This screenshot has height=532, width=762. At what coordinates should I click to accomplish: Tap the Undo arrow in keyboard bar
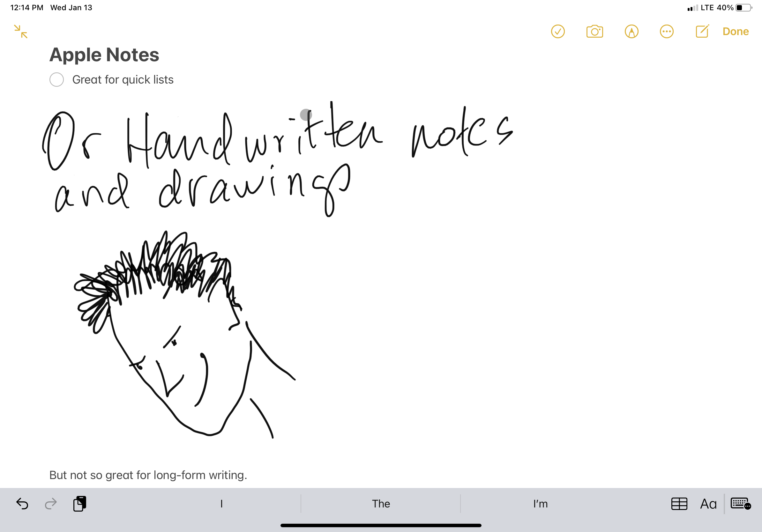pos(22,504)
